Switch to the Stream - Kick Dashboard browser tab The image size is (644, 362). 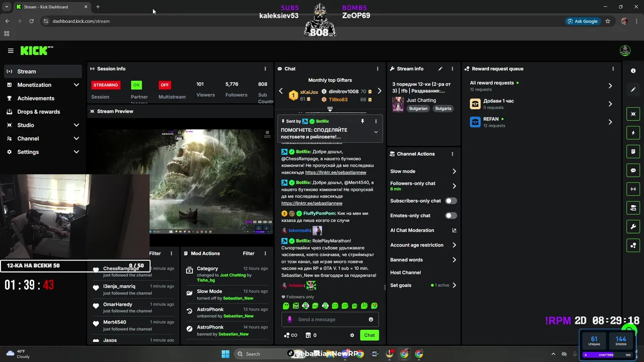pos(51,7)
